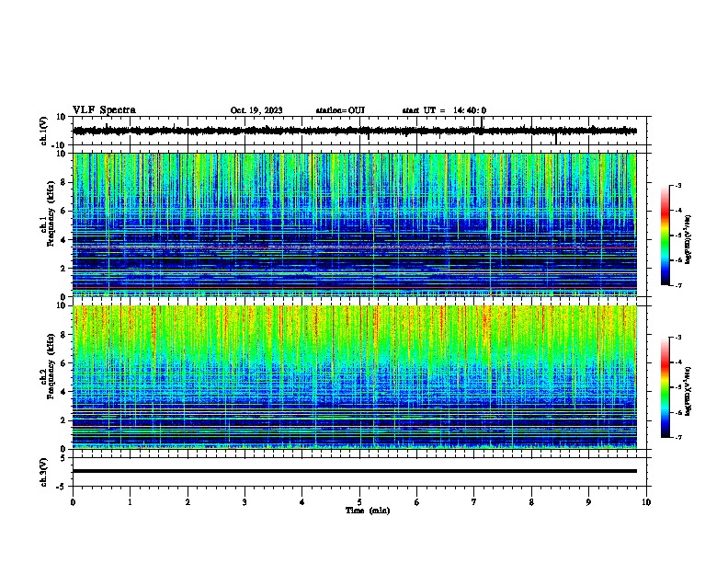Image resolution: width=728 pixels, height=563 pixels.
Task: Select the "start UT = 14:40:0" text
Action: click(444, 110)
